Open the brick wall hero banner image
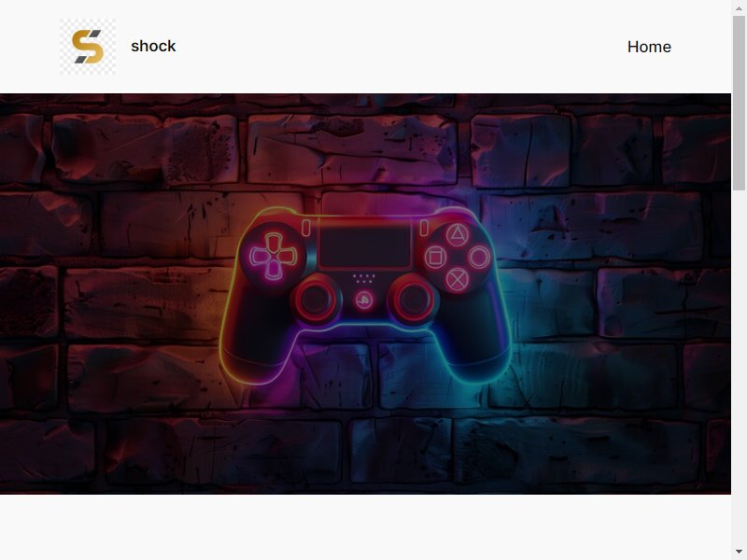The height and width of the screenshot is (560, 747). [365, 294]
